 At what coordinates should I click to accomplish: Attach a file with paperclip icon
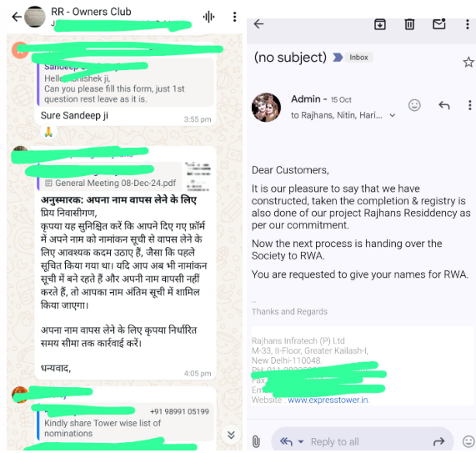(x=256, y=441)
